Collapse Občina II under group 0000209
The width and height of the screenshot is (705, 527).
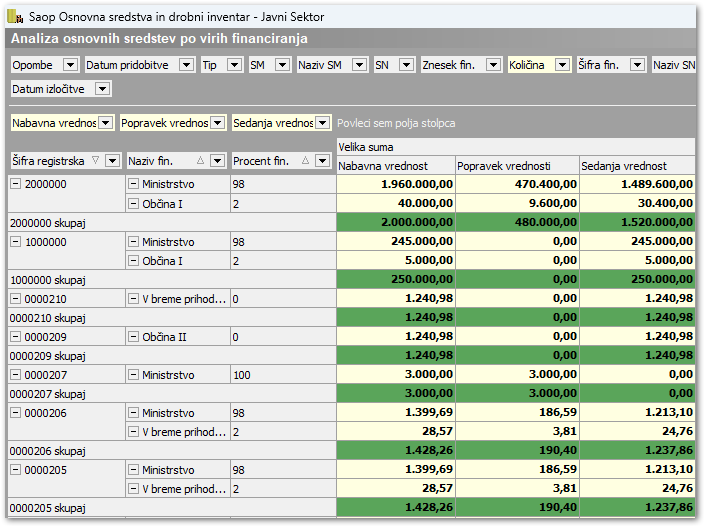(134, 337)
